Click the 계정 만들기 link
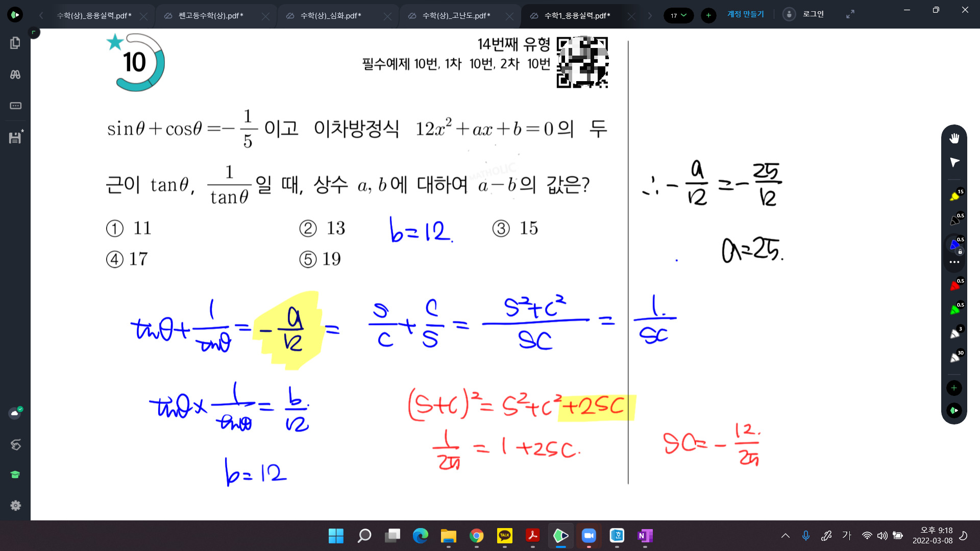 (x=745, y=14)
